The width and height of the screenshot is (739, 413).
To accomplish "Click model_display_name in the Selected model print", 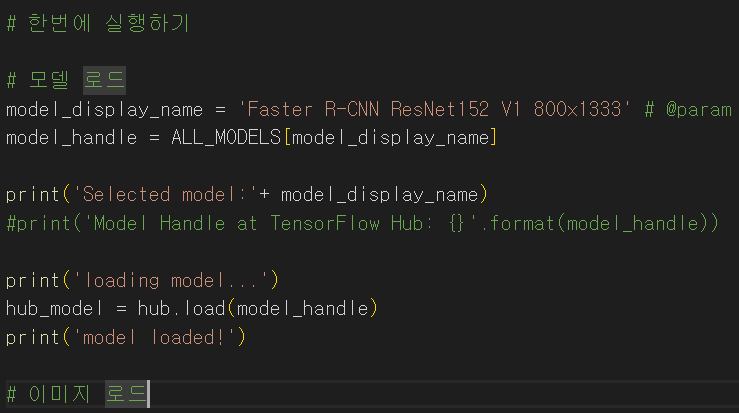I will [379, 195].
